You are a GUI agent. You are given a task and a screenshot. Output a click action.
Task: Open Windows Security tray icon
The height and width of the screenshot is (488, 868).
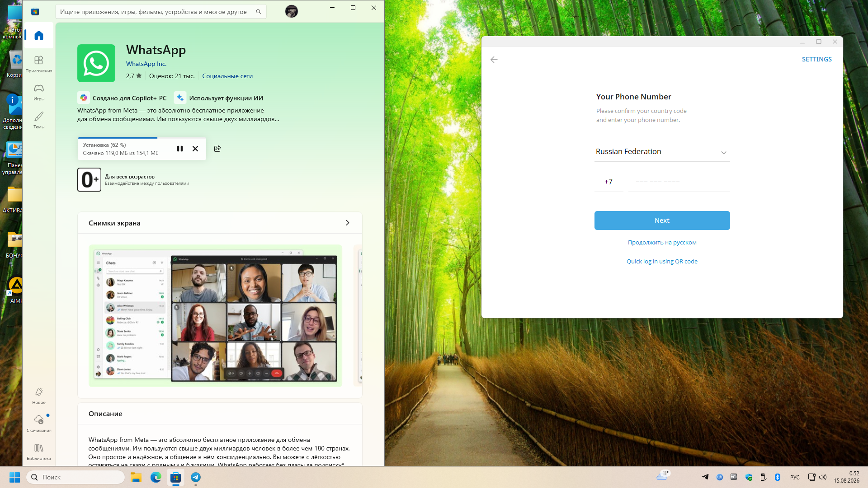coord(749,477)
